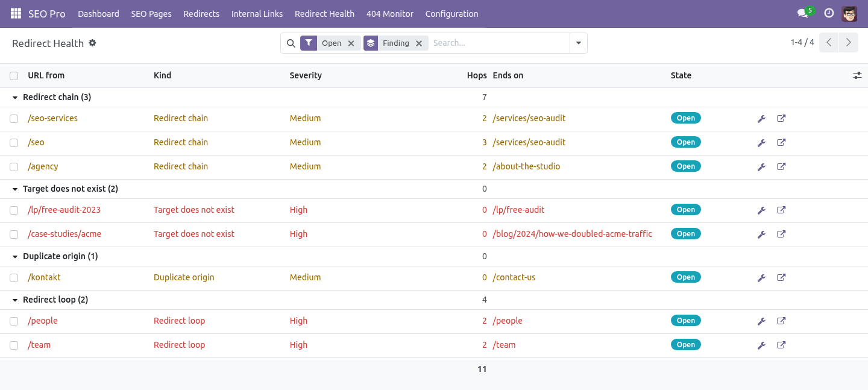This screenshot has width=868, height=390.
Task: Open the Configuration menu
Action: coord(451,14)
